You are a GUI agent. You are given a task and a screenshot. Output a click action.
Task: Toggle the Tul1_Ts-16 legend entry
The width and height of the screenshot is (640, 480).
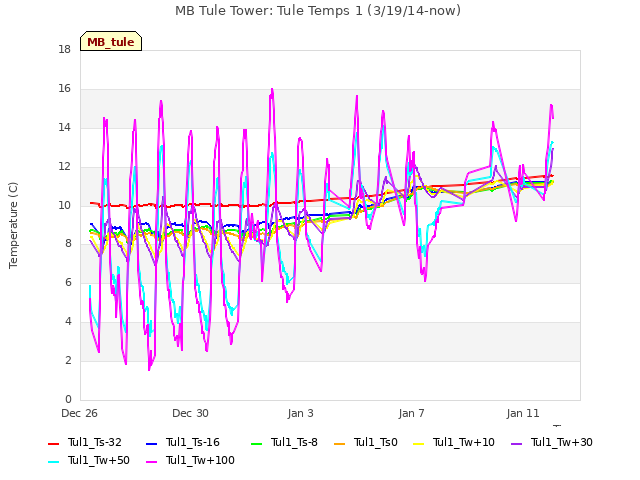tap(183, 442)
